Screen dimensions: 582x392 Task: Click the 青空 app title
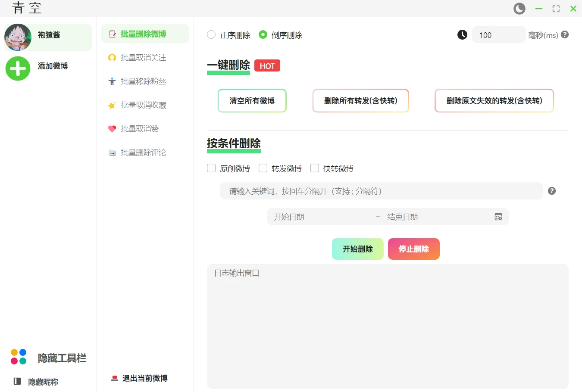coord(27,8)
